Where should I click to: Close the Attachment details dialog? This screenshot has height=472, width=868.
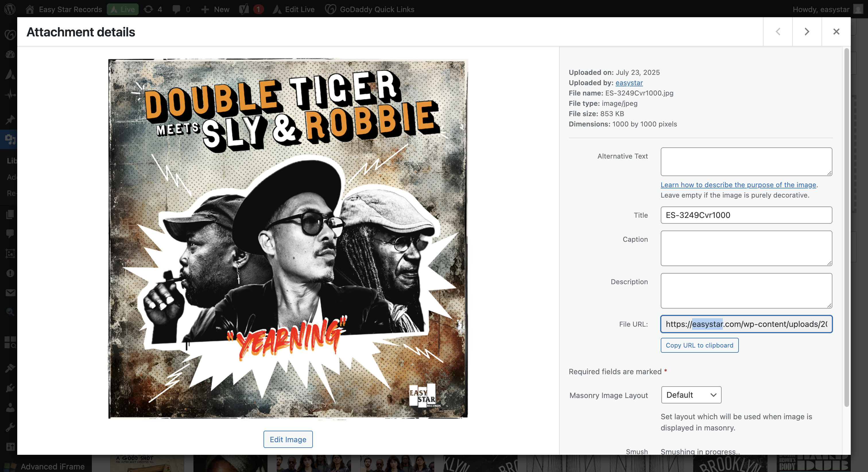click(836, 32)
